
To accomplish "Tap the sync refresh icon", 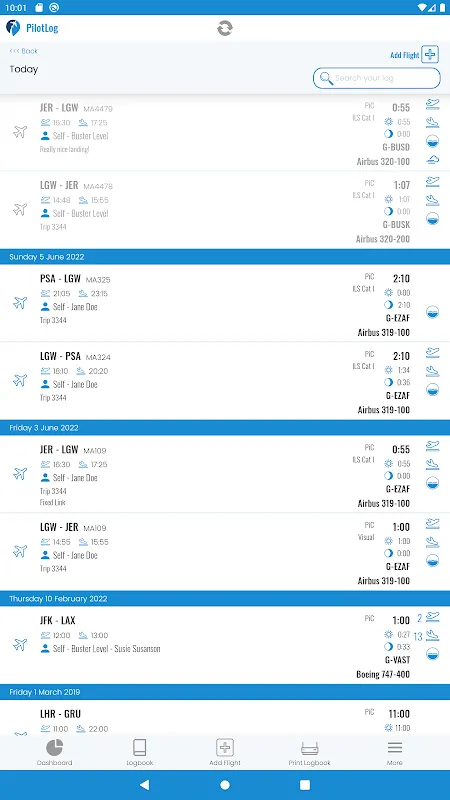I will (224, 28).
